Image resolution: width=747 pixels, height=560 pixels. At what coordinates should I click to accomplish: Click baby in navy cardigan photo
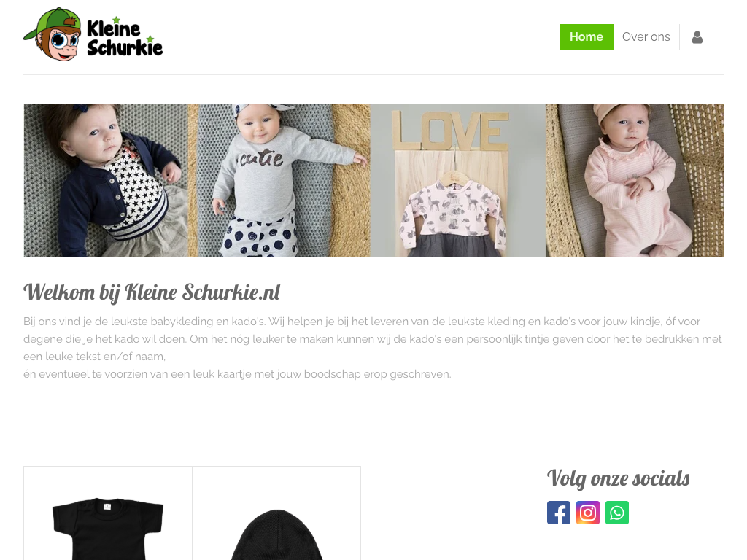[106, 181]
